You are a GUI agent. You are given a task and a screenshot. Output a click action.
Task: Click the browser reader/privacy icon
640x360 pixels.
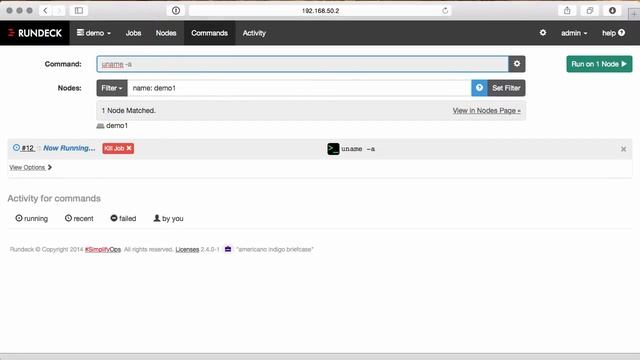[176, 11]
